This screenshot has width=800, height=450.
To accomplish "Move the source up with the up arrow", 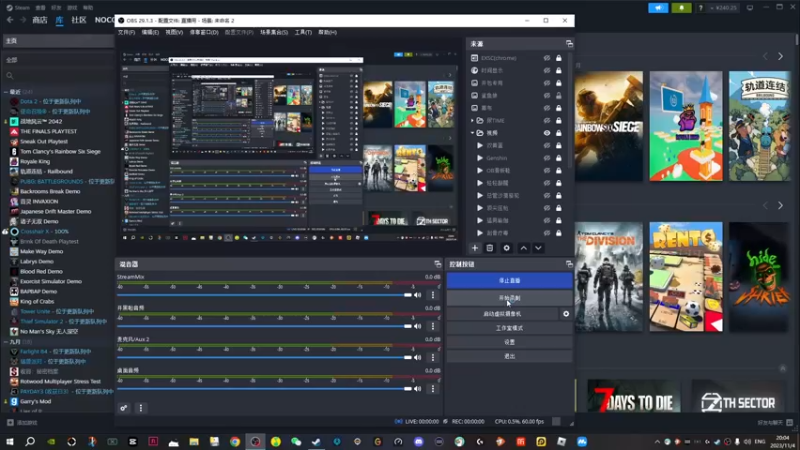I will click(x=523, y=248).
